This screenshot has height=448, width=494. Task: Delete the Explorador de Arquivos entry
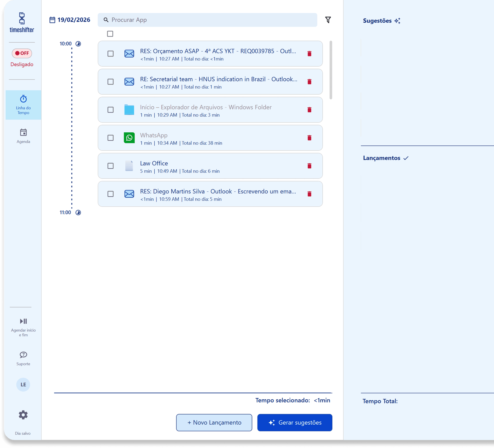click(309, 110)
